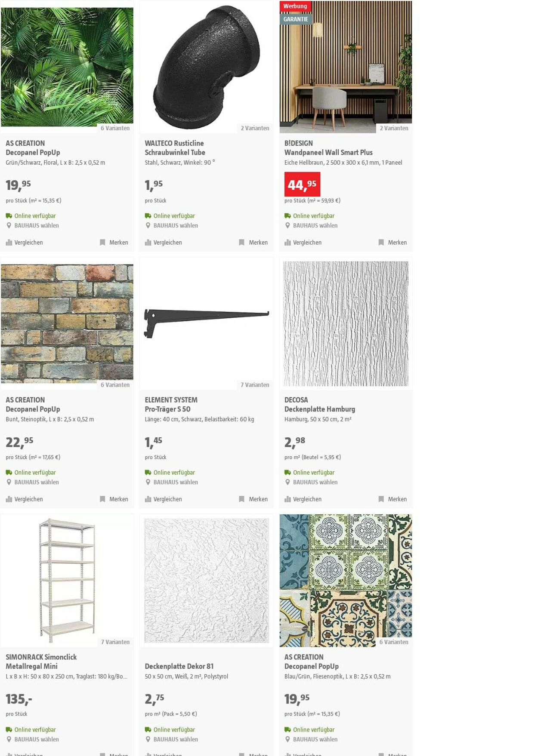Open the Deckenplatte Dekor 81 product image
The width and height of the screenshot is (538, 756).
[207, 581]
